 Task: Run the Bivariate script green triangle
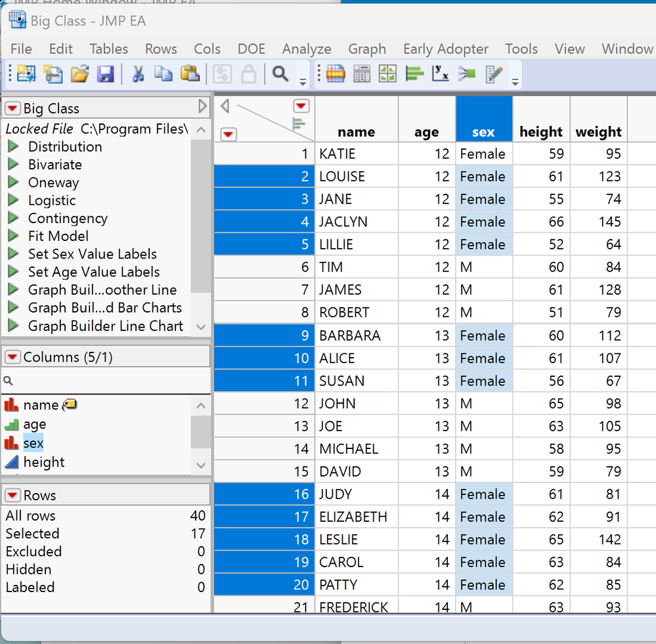coord(13,164)
